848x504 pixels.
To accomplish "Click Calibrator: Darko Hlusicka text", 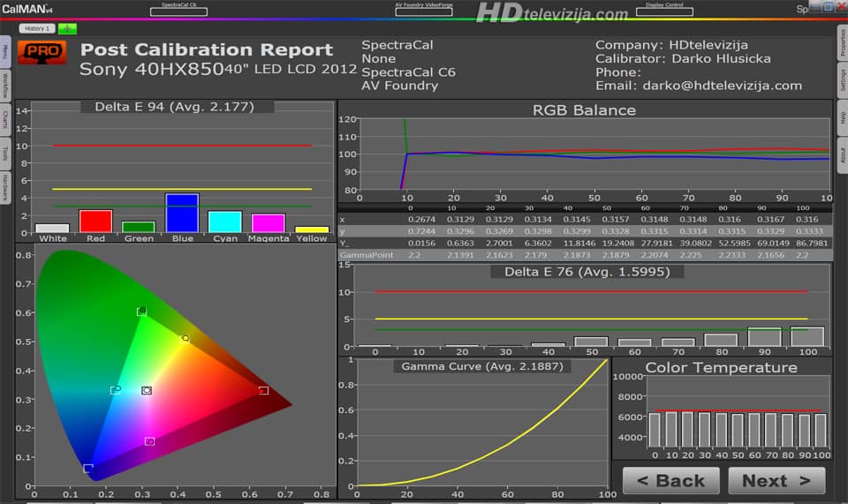I will click(x=683, y=58).
